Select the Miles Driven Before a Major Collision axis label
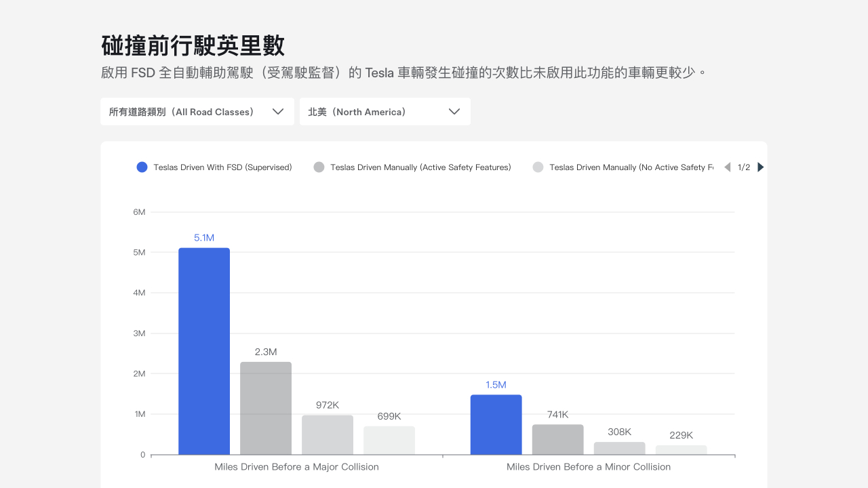Viewport: 868px width, 488px height. pos(296,467)
